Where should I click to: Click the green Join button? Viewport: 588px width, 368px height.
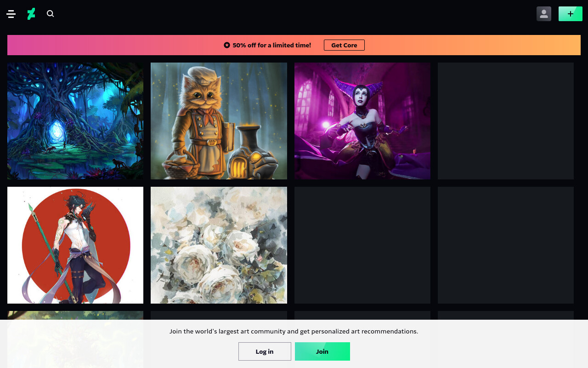(x=322, y=351)
